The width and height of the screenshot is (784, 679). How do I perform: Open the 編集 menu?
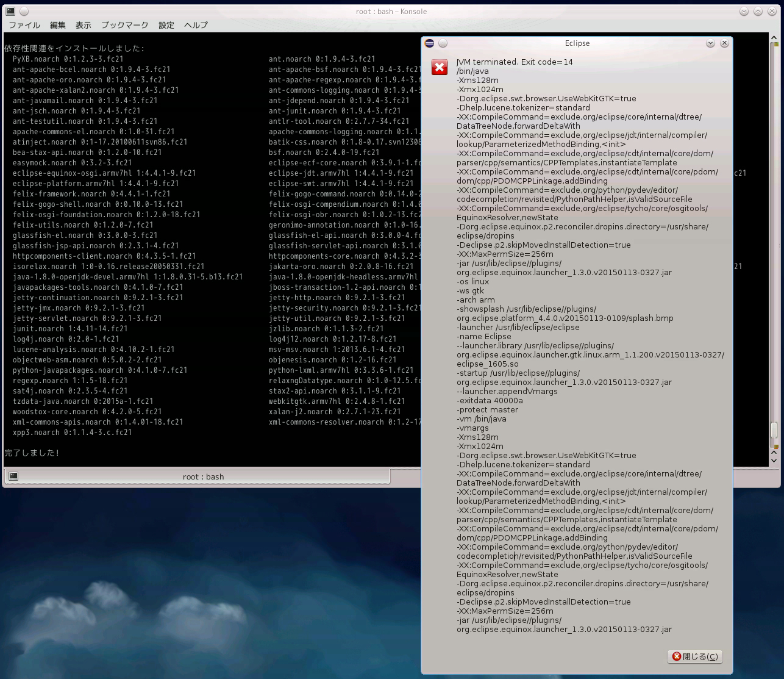[58, 25]
